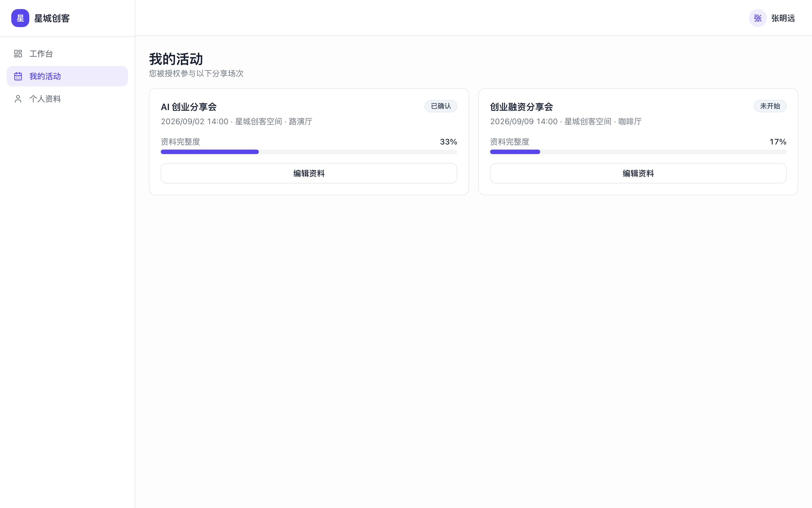Click the 33% completeness progress bar
812x508 pixels.
pyautogui.click(x=309, y=152)
